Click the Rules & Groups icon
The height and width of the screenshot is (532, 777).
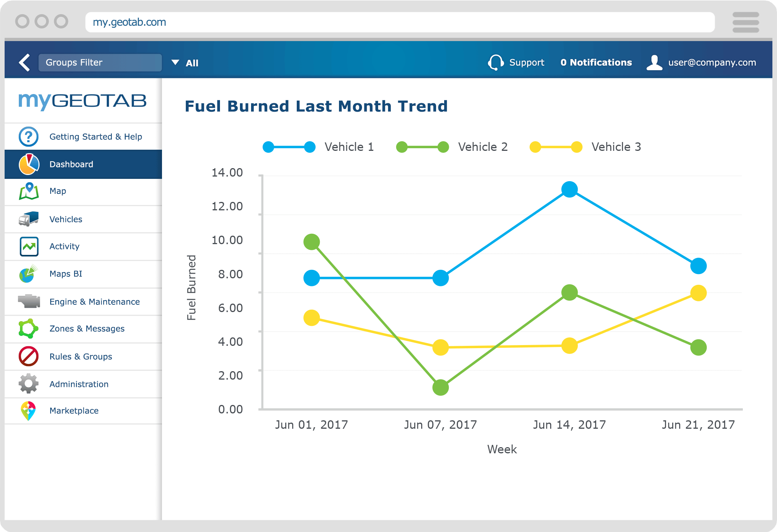click(x=28, y=356)
